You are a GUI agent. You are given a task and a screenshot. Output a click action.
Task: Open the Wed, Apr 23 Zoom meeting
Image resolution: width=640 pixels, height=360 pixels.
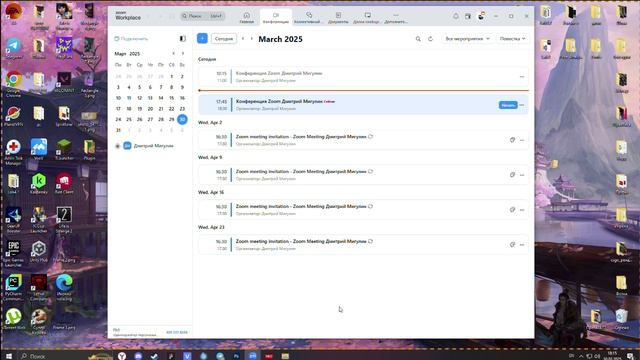pyautogui.click(x=363, y=244)
